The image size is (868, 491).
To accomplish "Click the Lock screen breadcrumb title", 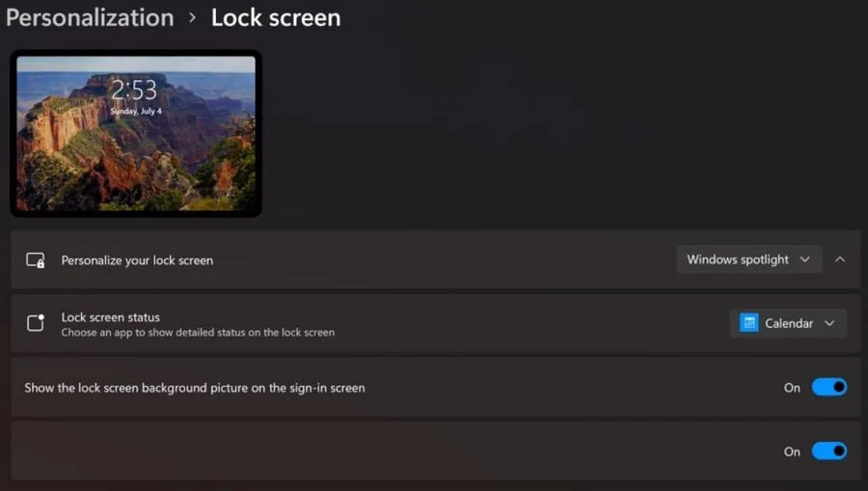I will coord(276,17).
